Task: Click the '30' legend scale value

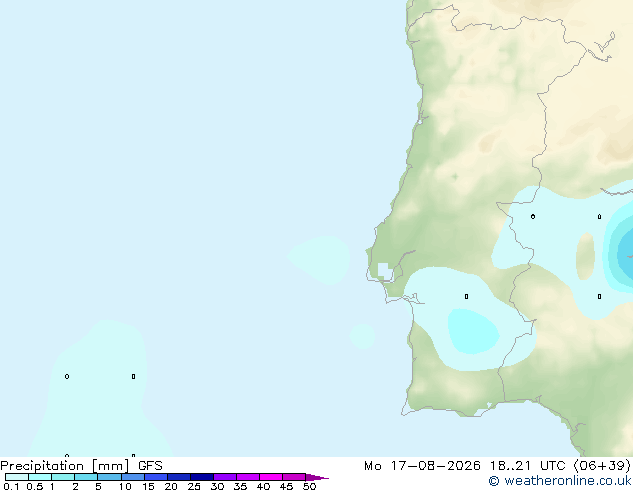Action: click(217, 486)
